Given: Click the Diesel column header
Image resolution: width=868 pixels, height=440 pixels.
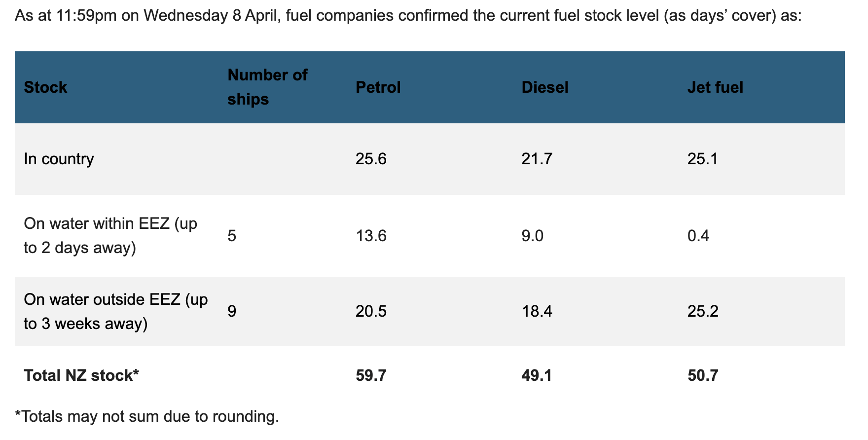Looking at the screenshot, I should 544,87.
